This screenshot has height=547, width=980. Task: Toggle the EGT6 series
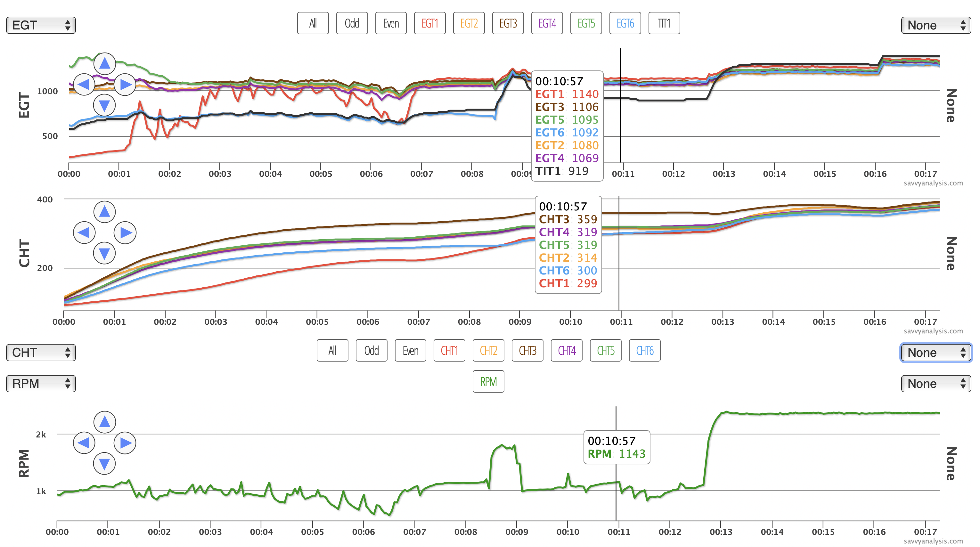coord(625,23)
